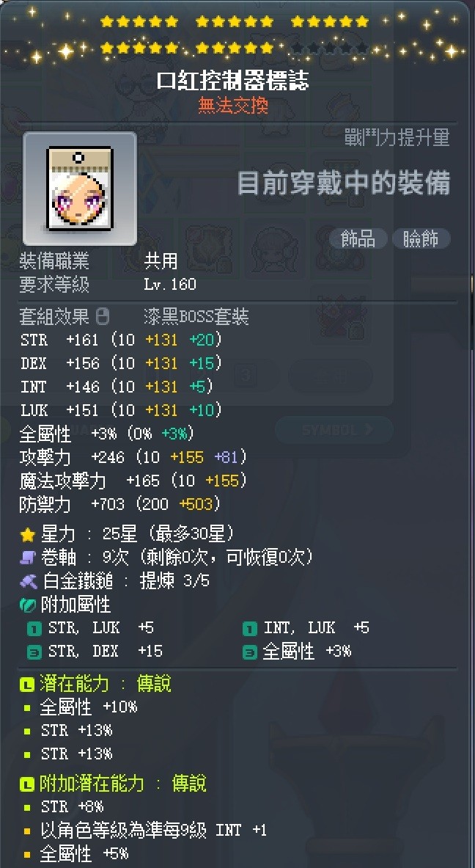The image size is (475, 868).
Task: Click the purple scroll icon beside 卷軸
Action: 28,557
